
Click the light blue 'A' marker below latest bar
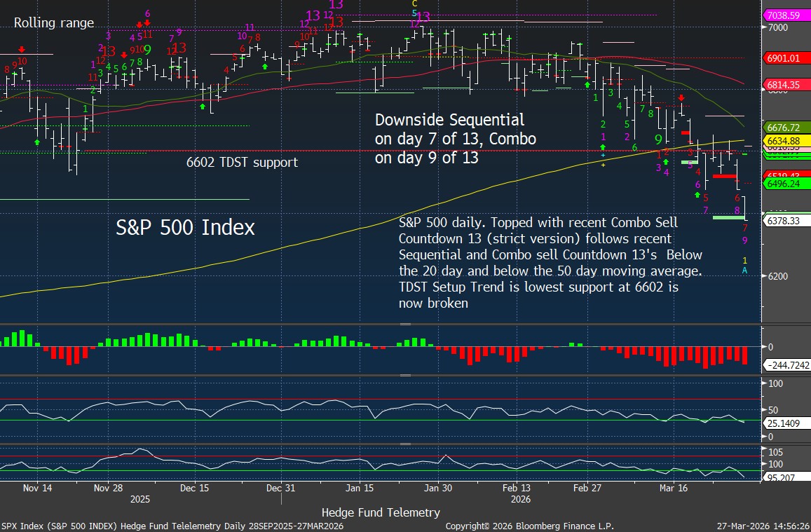pyautogui.click(x=744, y=271)
